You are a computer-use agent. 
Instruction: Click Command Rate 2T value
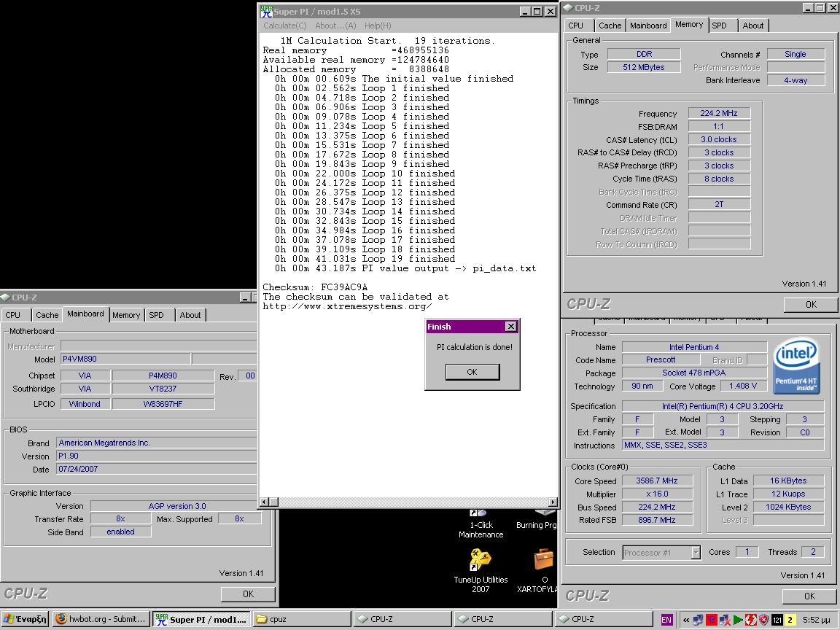coord(719,205)
